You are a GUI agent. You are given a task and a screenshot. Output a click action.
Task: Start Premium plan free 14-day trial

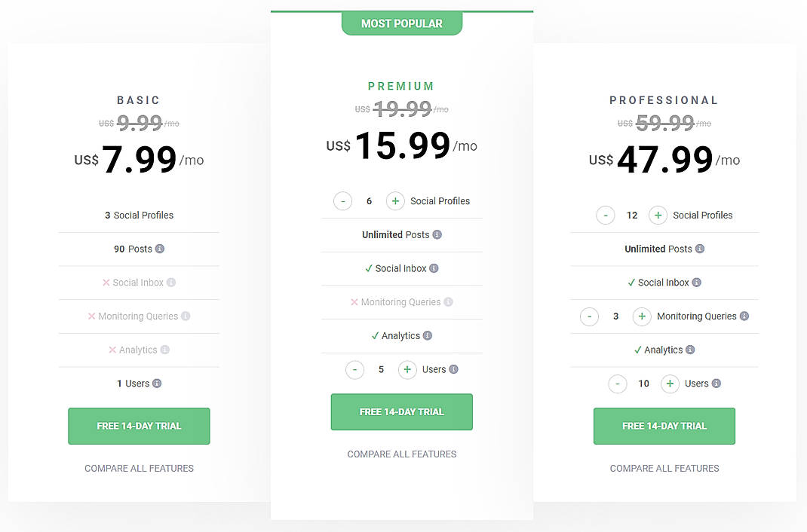[x=402, y=412]
